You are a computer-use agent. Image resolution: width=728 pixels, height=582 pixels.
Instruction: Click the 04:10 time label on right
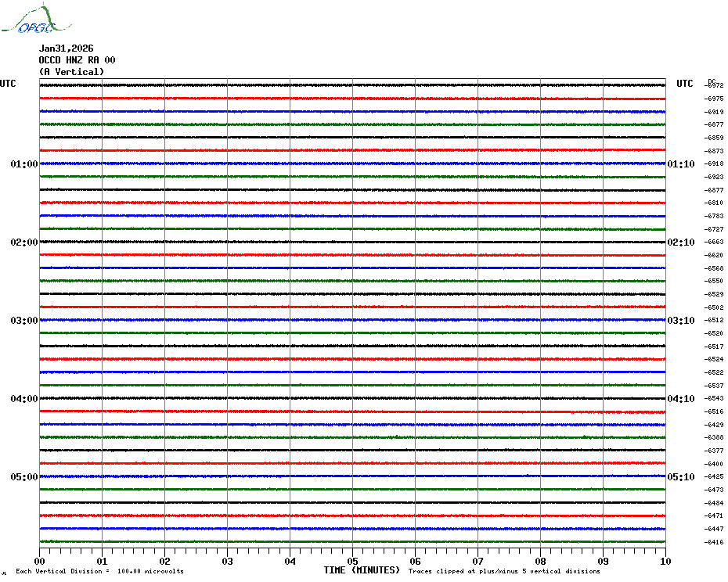click(x=680, y=399)
